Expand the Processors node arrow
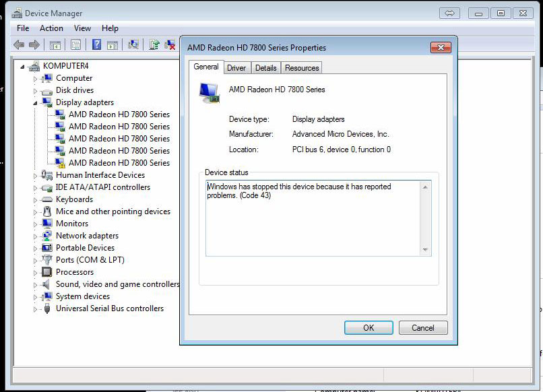 [35, 273]
